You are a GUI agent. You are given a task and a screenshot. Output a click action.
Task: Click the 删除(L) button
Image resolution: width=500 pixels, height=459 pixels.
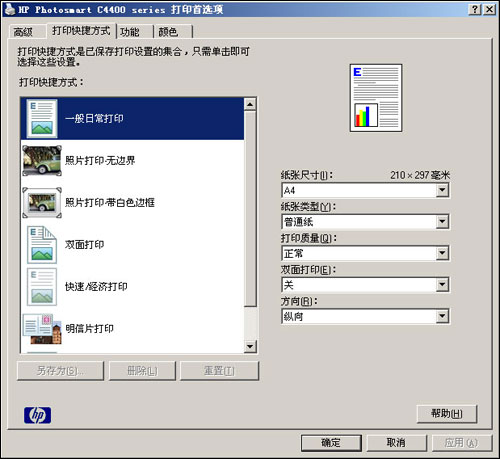point(142,371)
